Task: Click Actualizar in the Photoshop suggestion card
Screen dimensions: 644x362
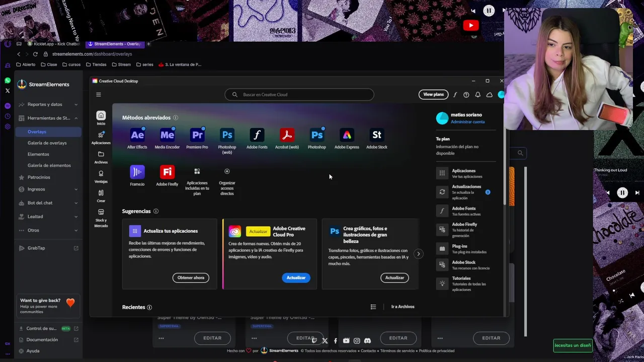Action: tap(394, 278)
